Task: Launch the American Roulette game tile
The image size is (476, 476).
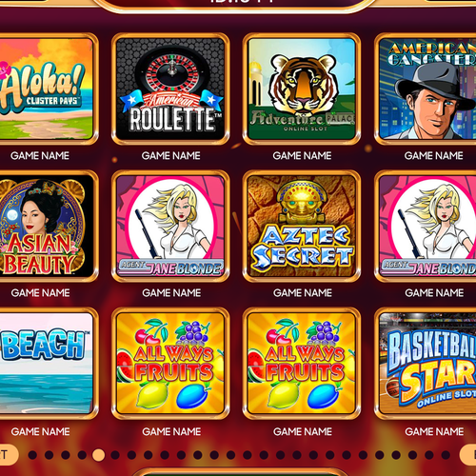Action: coord(170,89)
